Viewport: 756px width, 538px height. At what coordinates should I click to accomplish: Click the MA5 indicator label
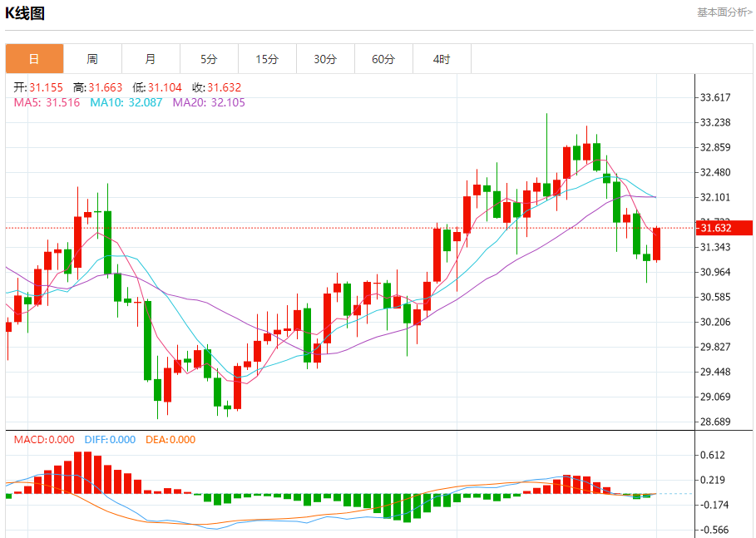(47, 102)
